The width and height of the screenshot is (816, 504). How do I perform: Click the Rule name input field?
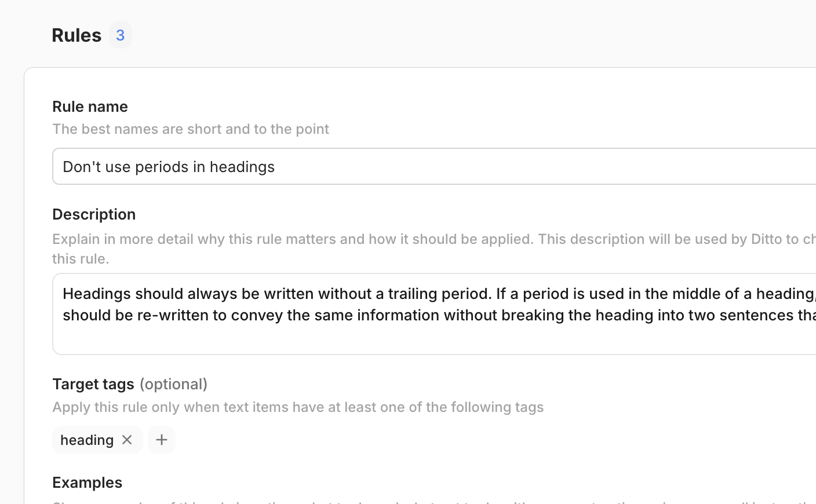tap(434, 166)
